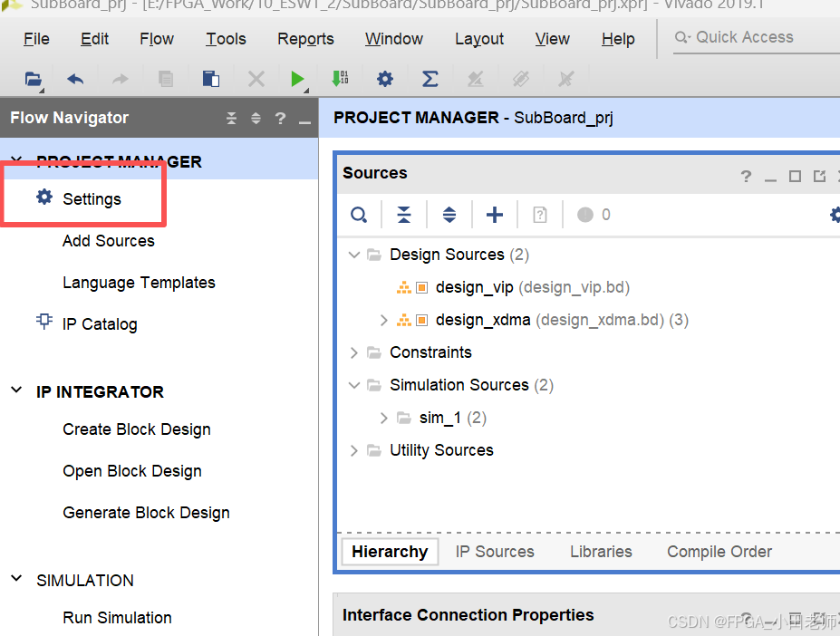The width and height of the screenshot is (840, 636).
Task: Open the Flow menu
Action: pos(157,39)
